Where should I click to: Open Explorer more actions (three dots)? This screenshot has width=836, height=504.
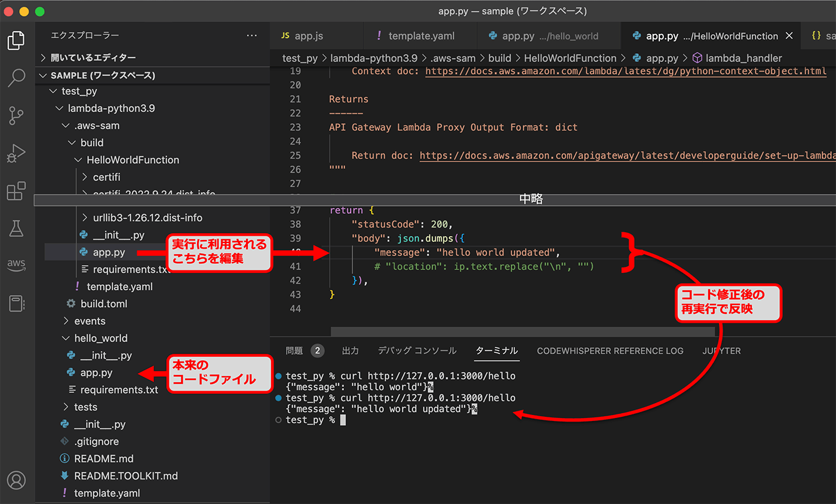252,36
